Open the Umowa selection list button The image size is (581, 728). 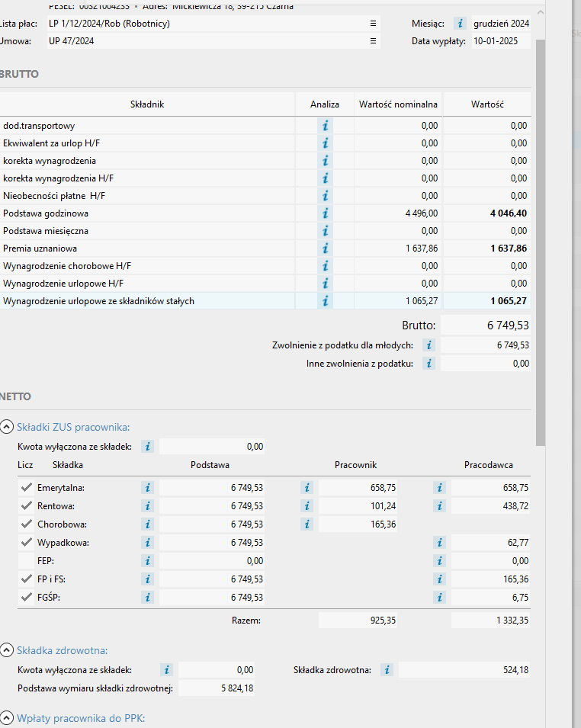[x=373, y=41]
